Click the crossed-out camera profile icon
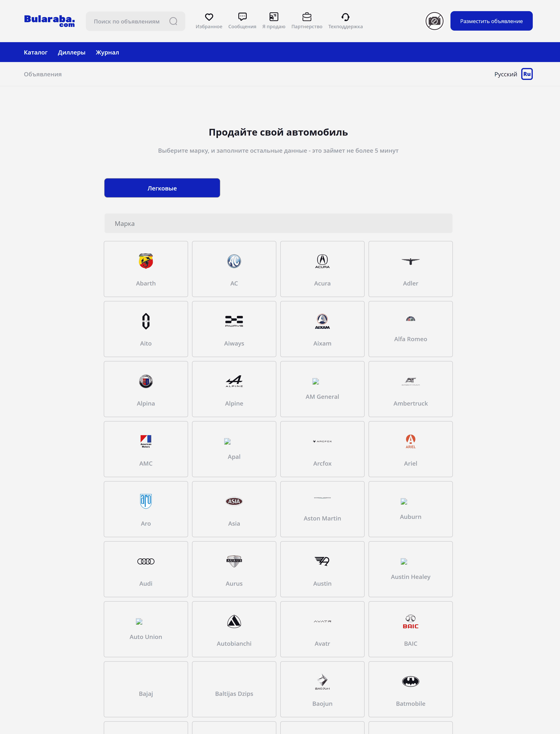Screen dimensions: 560x734 coord(434,21)
